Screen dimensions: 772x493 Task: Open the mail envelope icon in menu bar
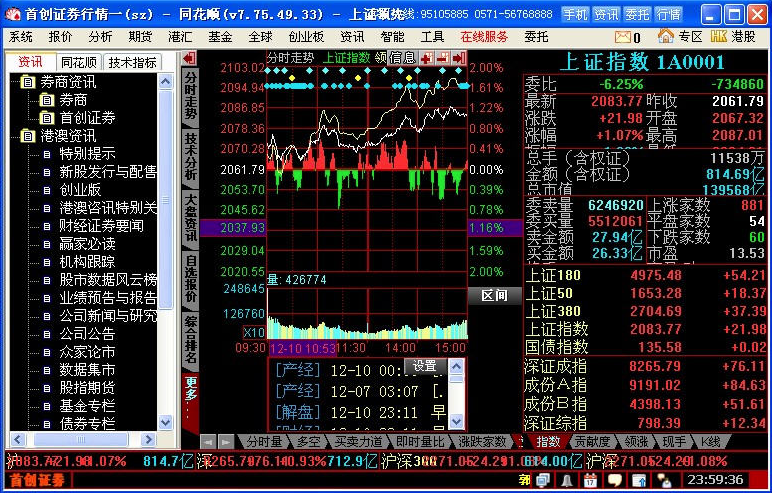[x=622, y=37]
